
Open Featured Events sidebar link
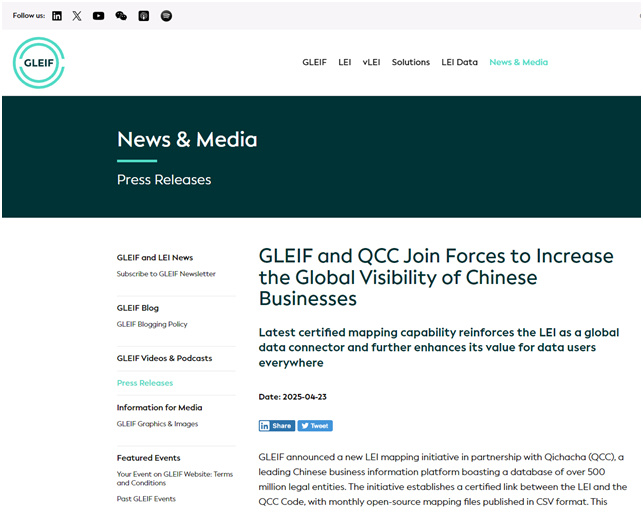coord(148,458)
